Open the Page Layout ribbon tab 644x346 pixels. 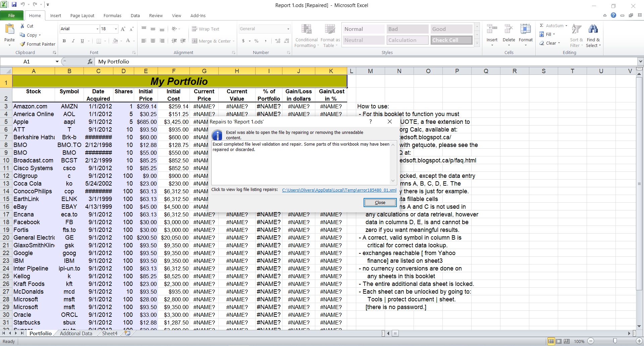(82, 16)
